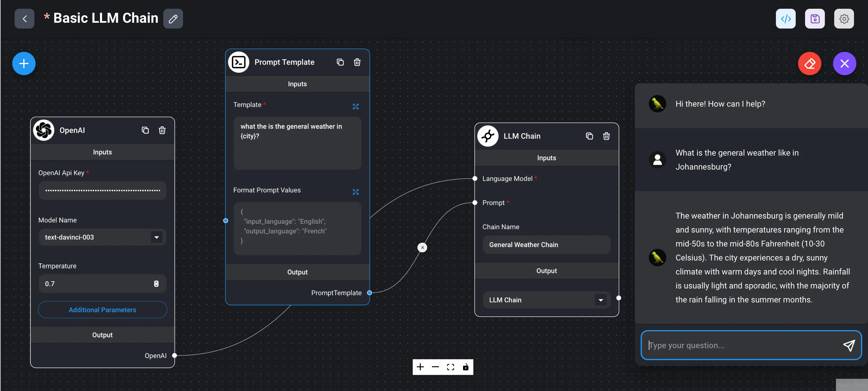Go back with the arrow button
The image size is (868, 391).
pyautogui.click(x=24, y=19)
